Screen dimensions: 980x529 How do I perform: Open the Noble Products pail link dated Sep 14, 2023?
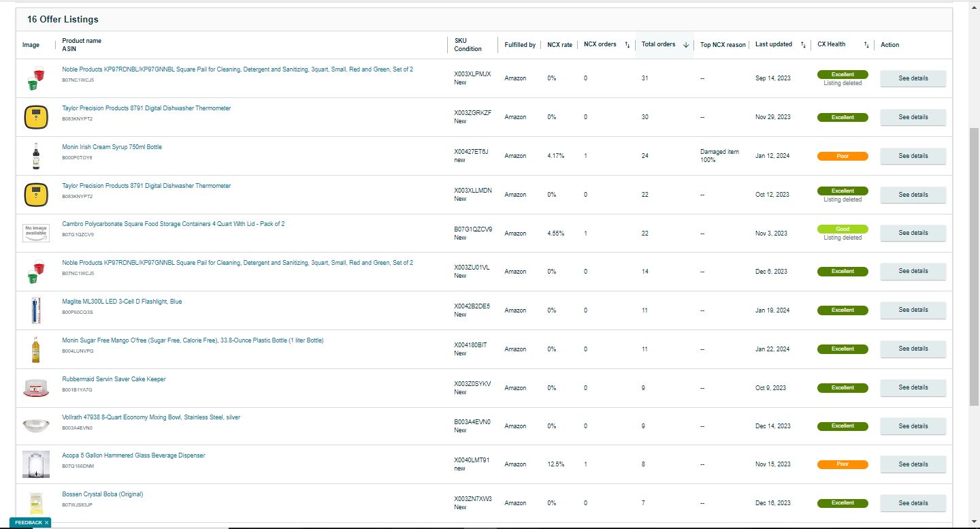click(238, 69)
